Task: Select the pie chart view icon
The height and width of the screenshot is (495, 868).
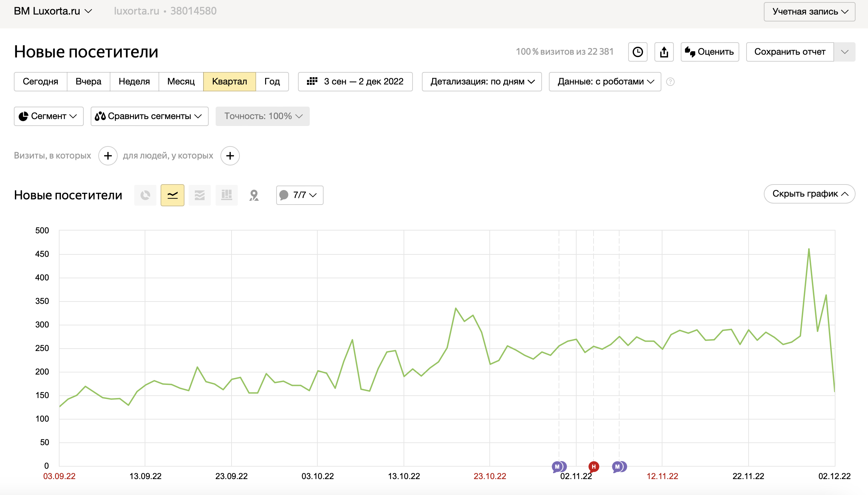Action: click(145, 195)
